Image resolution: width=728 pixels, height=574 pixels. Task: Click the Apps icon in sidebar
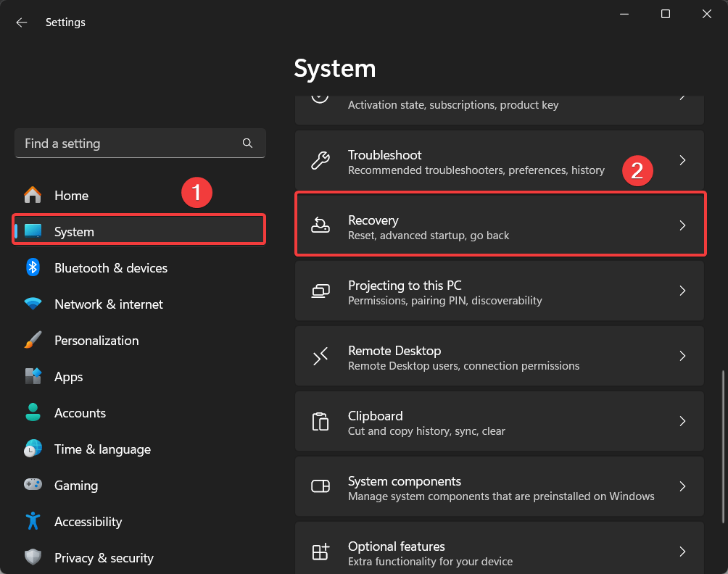tap(33, 376)
